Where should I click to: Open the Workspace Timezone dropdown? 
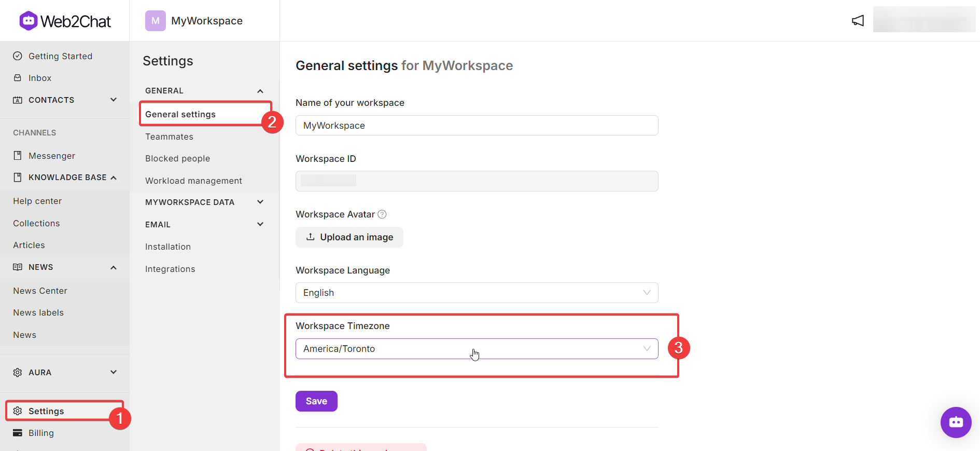pyautogui.click(x=477, y=349)
